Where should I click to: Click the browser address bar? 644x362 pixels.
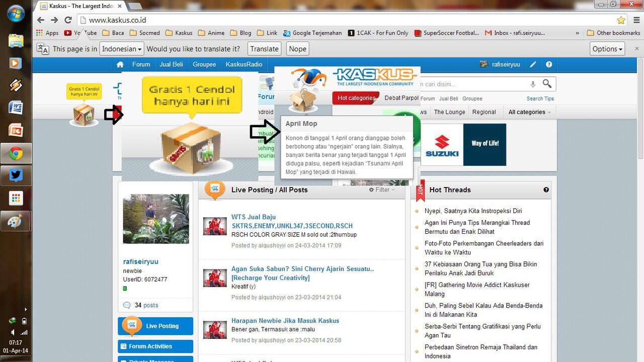(x=347, y=20)
